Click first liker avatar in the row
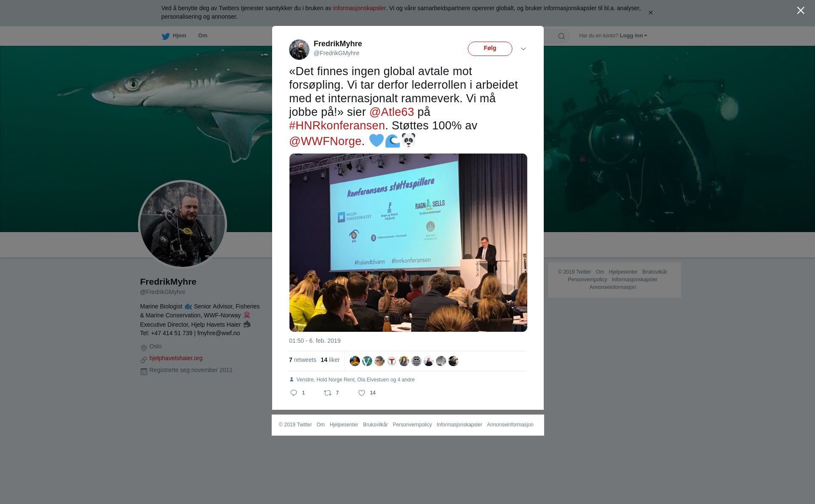Image resolution: width=815 pixels, height=504 pixels. point(355,361)
